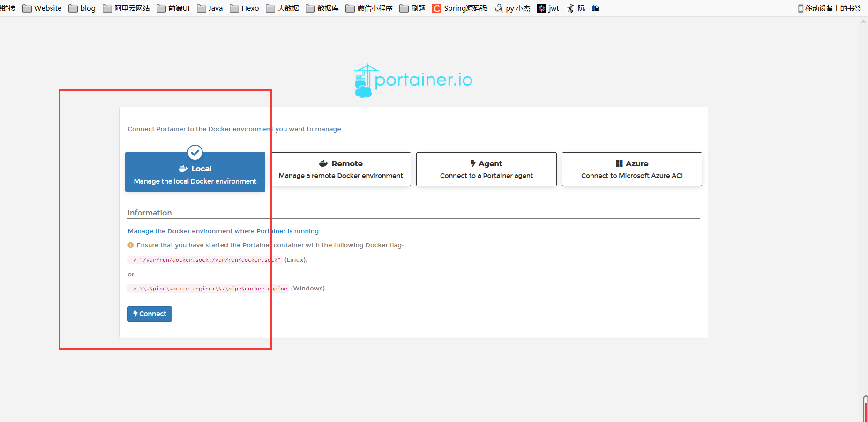Image resolution: width=868 pixels, height=422 pixels.
Task: Click the Information section heading
Action: (x=150, y=213)
